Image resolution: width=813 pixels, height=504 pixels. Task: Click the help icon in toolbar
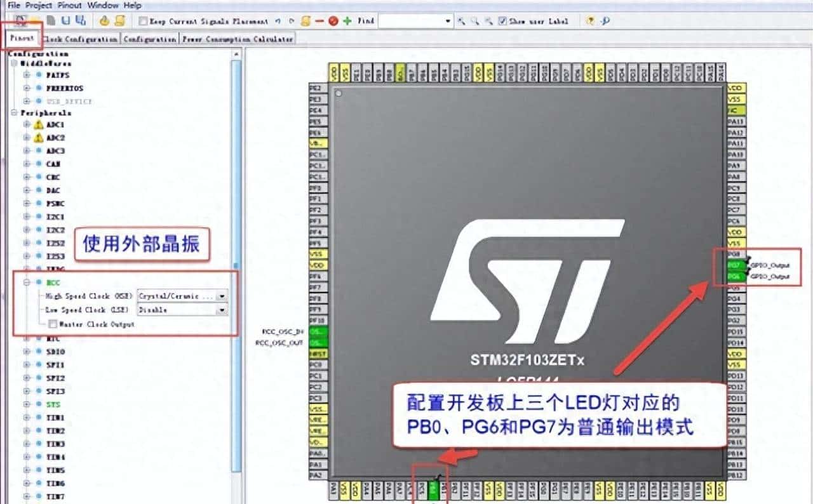(x=591, y=21)
